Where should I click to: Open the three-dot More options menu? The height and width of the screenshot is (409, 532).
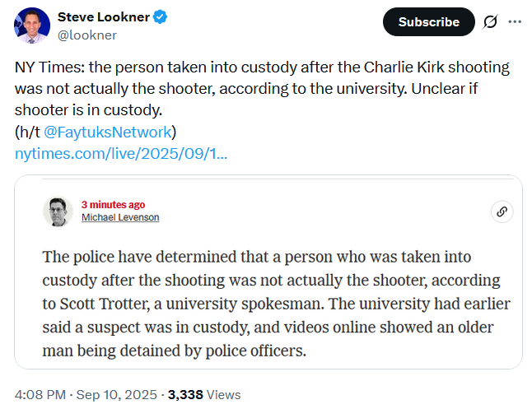coord(516,21)
